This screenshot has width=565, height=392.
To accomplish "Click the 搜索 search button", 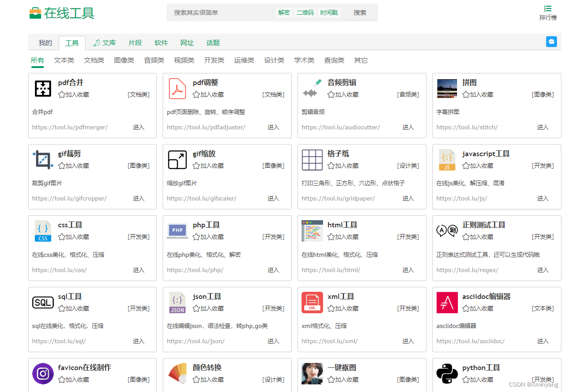I will (x=360, y=13).
